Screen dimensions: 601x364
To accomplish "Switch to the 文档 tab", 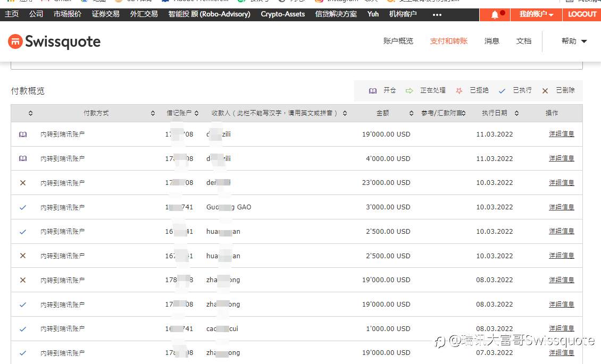I will (523, 41).
